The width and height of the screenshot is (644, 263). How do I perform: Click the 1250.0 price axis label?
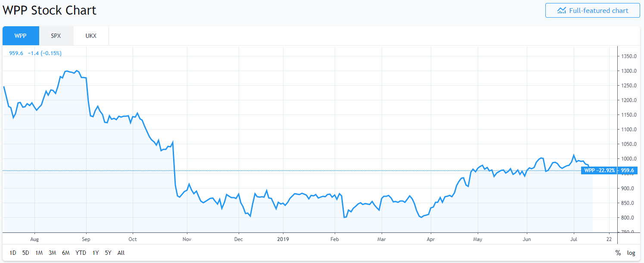point(629,86)
